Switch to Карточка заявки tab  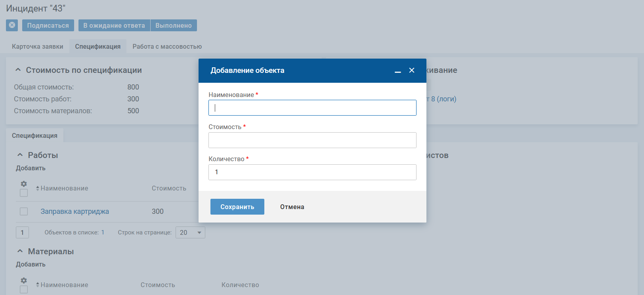[38, 46]
